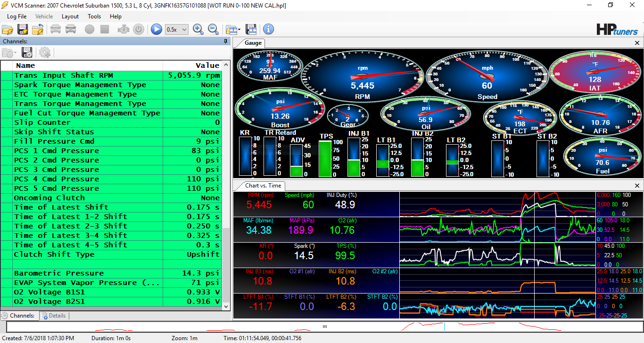Select the Trans Input Shaft RPM row

point(111,75)
